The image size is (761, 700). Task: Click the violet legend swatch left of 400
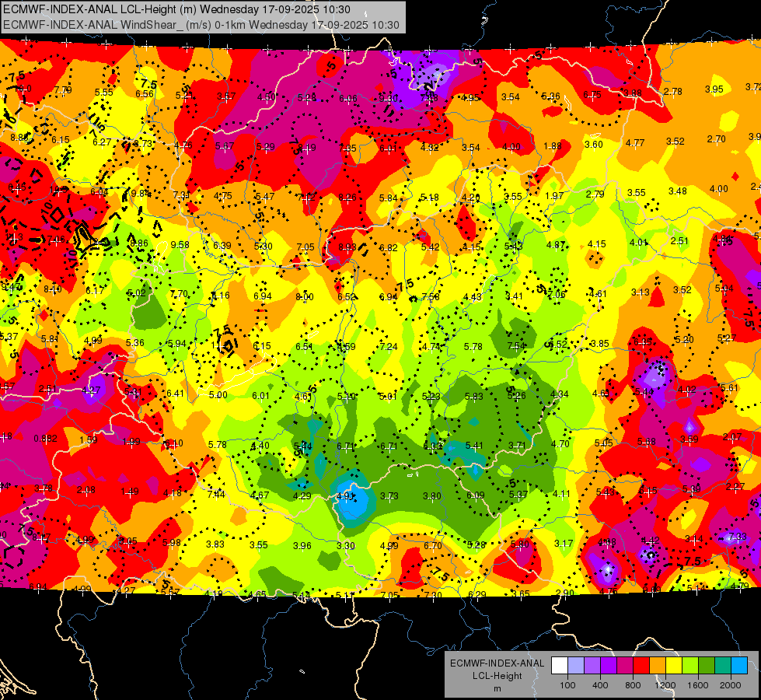coord(592,665)
